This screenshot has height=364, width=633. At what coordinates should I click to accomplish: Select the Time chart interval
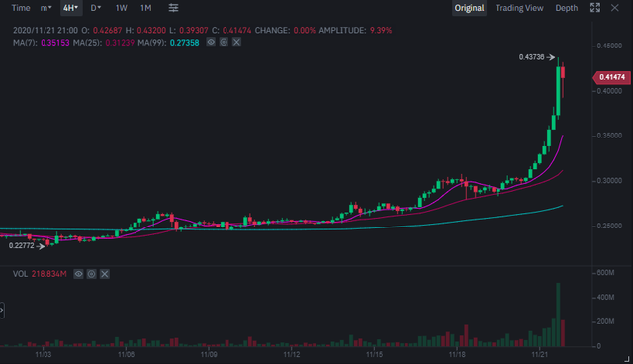click(x=21, y=8)
